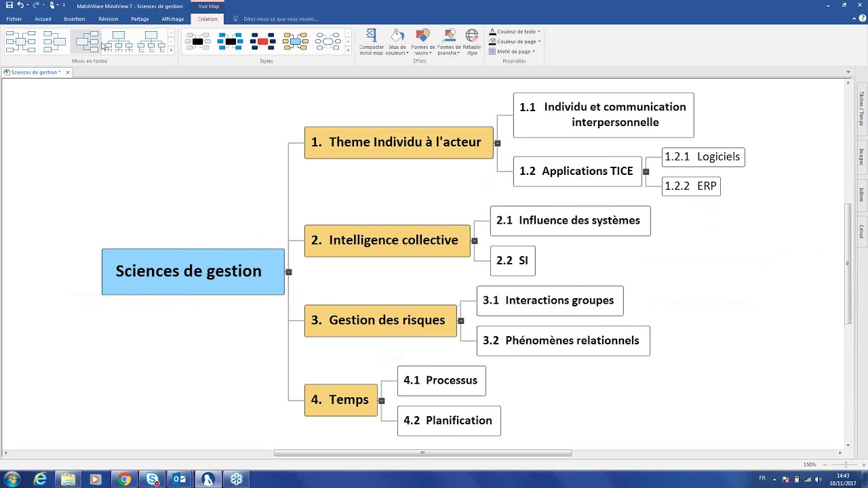Image resolution: width=868 pixels, height=488 pixels.
Task: Open Couleur de texte dropdown
Action: (x=515, y=32)
